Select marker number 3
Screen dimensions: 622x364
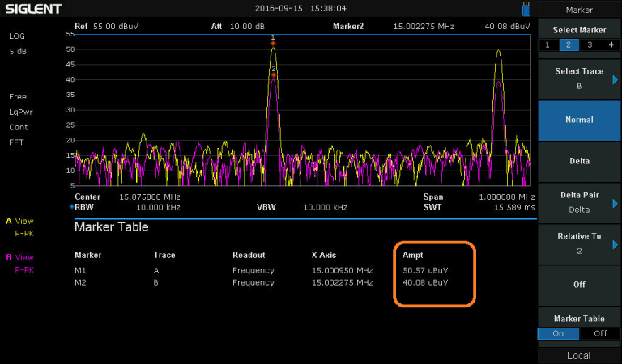pyautogui.click(x=590, y=44)
